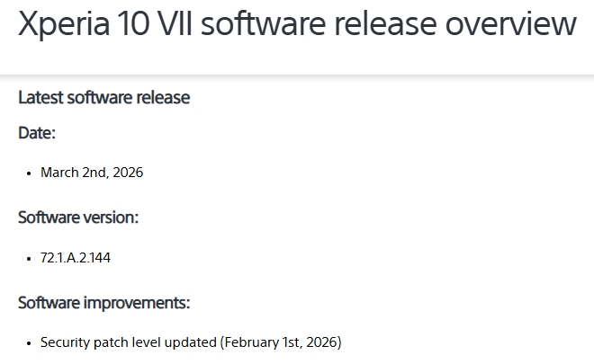Screen dimensions: 594x364
Task: Click the "February 1st, 2026" parenthetical date
Action: pyautogui.click(x=281, y=342)
